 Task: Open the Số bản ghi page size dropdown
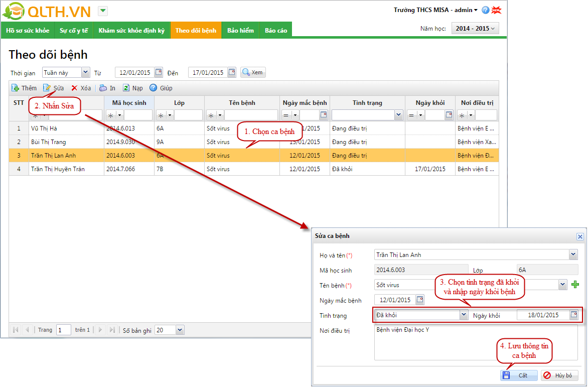point(180,330)
